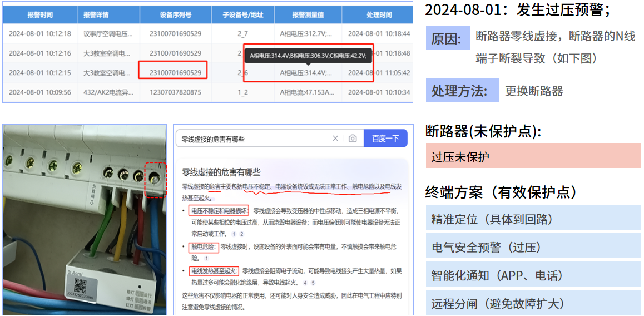Click the A相电压:314.4V;B相电压:306.3V tooltip
Image resolution: width=644 pixels, height=316 pixels.
click(308, 56)
